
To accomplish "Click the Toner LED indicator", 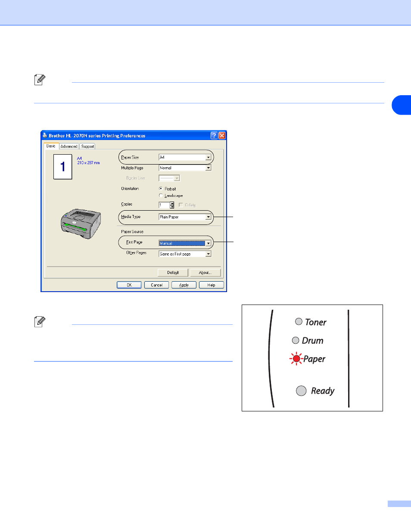I will pyautogui.click(x=299, y=321).
